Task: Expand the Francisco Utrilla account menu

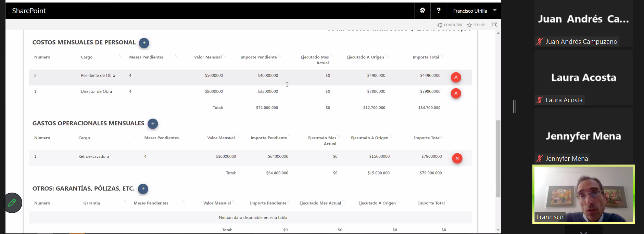Action: click(x=474, y=11)
